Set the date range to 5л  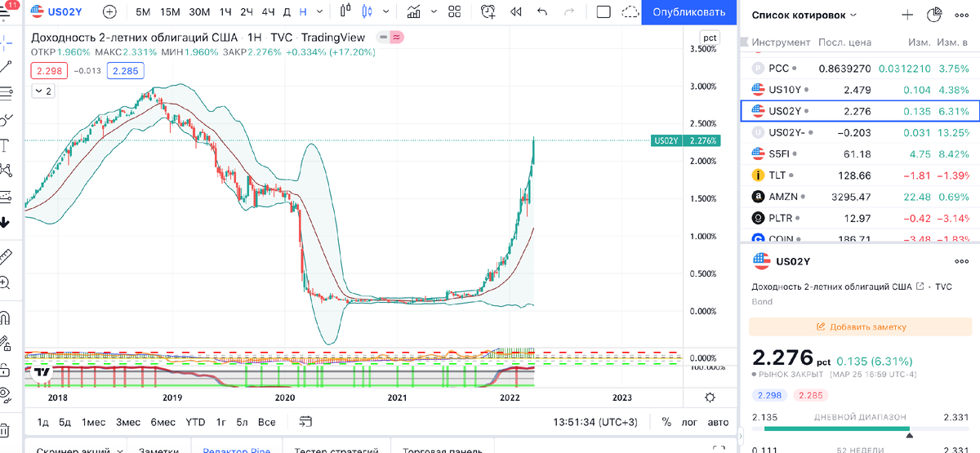tap(242, 422)
